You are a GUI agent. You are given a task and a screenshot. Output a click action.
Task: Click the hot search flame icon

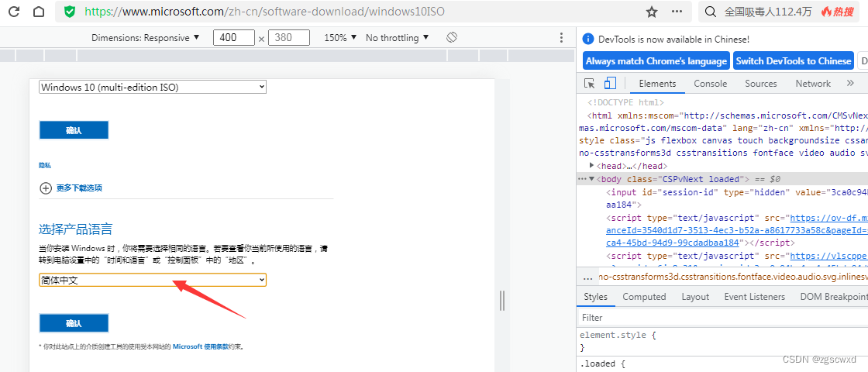tap(826, 12)
